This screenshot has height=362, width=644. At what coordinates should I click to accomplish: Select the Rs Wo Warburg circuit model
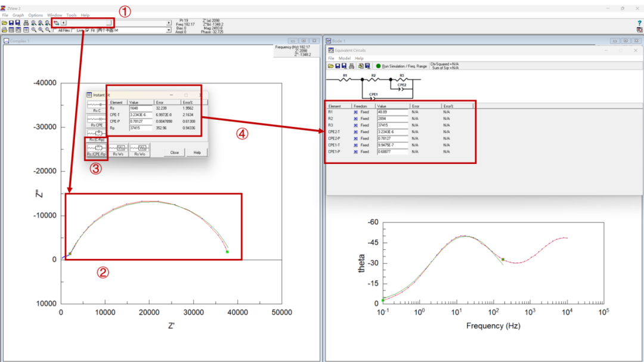click(140, 150)
